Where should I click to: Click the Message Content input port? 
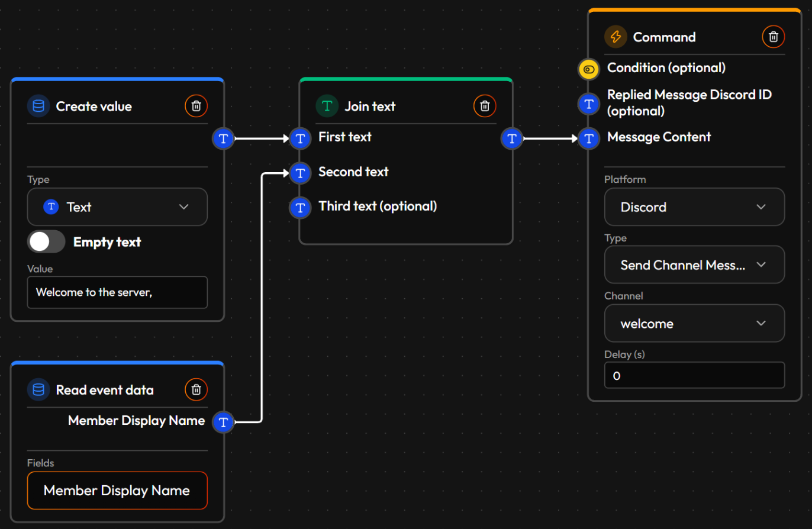pos(589,138)
